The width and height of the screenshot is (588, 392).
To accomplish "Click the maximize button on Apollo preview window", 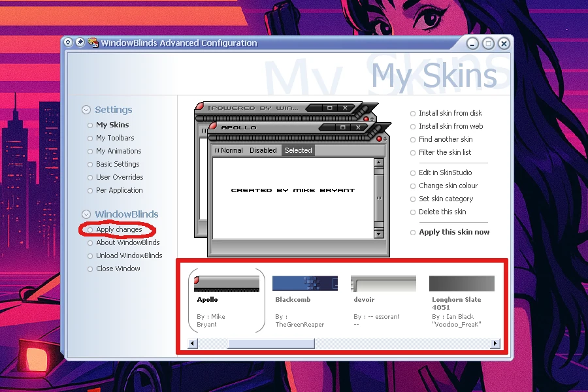I will (x=342, y=127).
